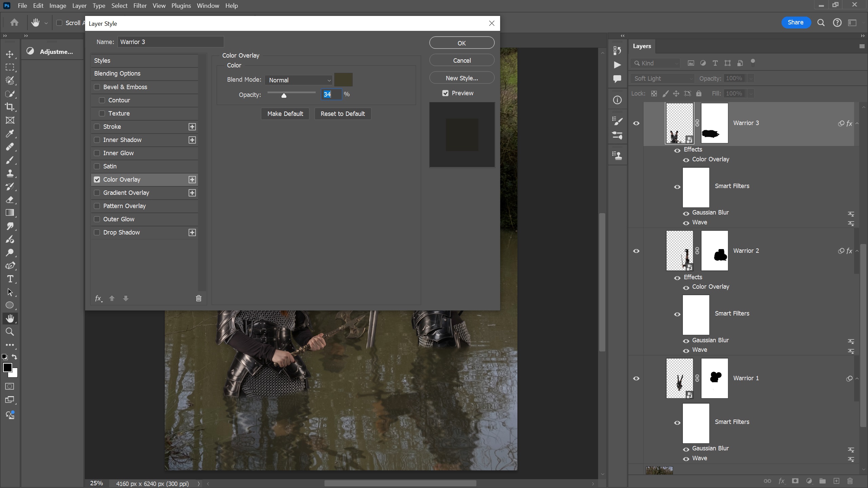
Task: Select the Eraser tool
Action: point(10,200)
